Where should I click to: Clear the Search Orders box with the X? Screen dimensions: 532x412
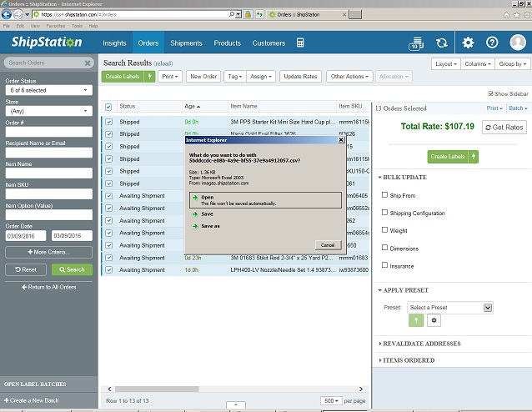[88, 63]
